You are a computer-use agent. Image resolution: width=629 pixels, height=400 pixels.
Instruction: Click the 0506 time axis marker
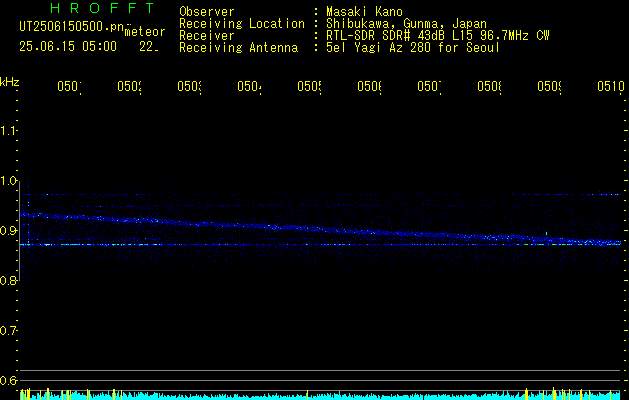pos(369,86)
